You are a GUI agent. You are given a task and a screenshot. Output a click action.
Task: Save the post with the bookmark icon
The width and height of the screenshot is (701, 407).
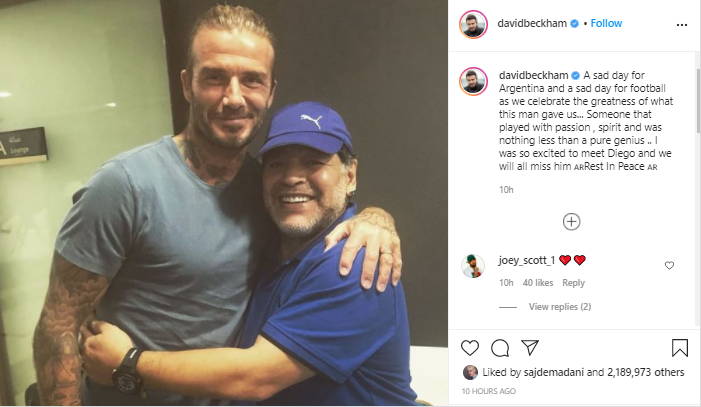pos(680,347)
